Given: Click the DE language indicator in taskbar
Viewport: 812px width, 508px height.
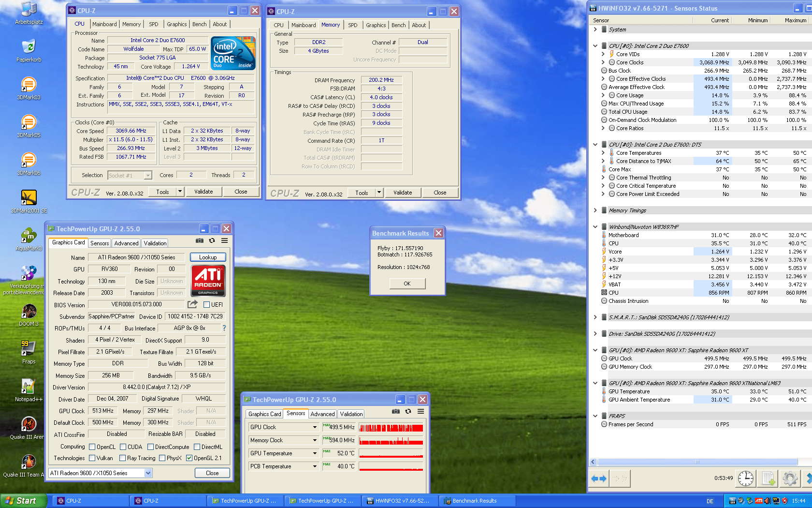Looking at the screenshot, I should 710,501.
